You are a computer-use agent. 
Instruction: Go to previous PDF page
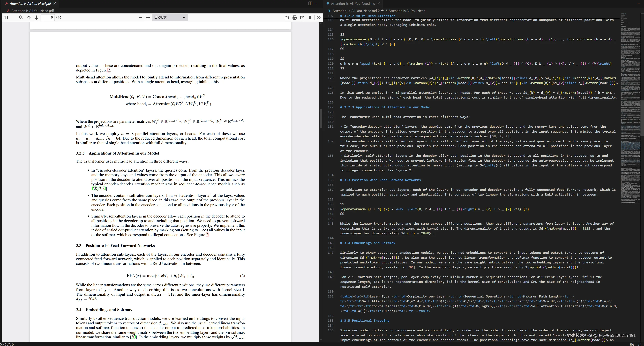(x=29, y=18)
